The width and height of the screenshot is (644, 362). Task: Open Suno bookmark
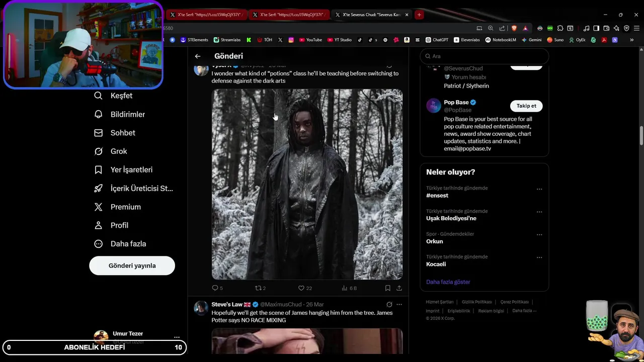(x=555, y=40)
